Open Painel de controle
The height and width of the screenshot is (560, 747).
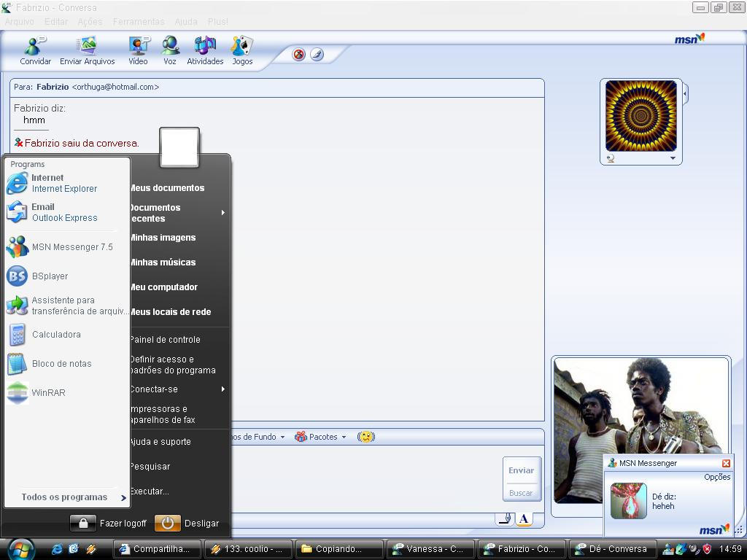(166, 340)
